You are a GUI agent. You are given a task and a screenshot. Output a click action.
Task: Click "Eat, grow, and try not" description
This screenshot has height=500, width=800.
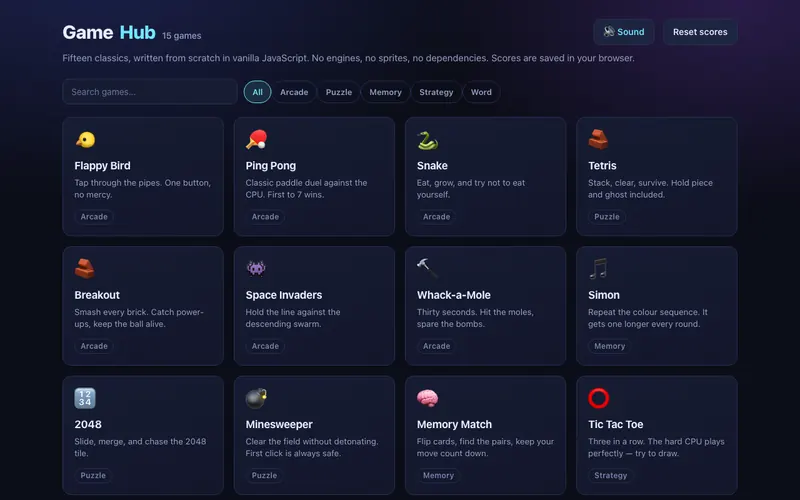pyautogui.click(x=471, y=189)
